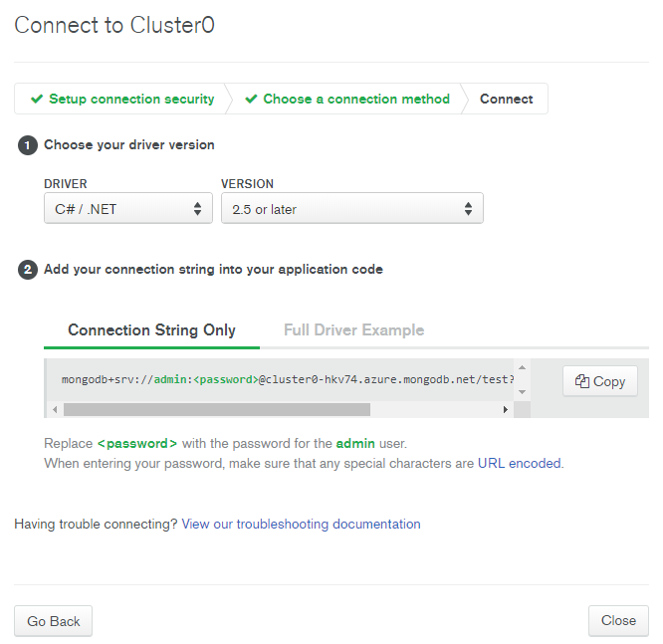Click the right scroll arrow of connection string
Screen dimensions: 663x644
pyautogui.click(x=506, y=409)
